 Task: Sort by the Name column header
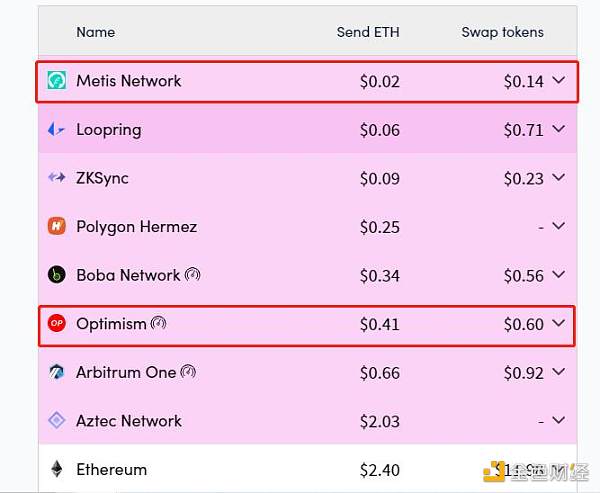click(x=96, y=32)
